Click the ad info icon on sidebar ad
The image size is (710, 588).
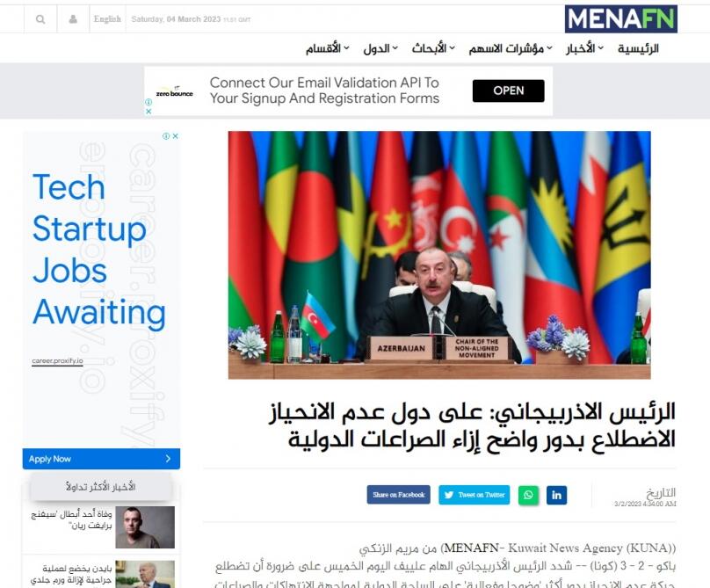coord(166,136)
